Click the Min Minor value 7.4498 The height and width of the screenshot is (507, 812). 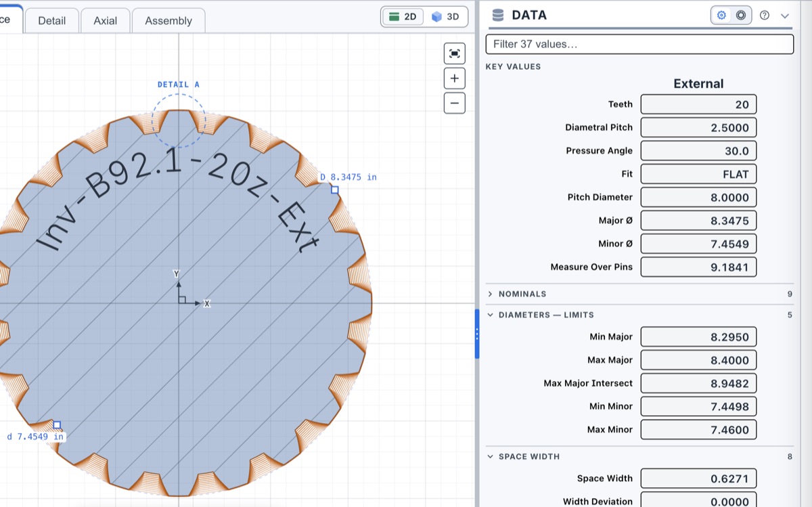698,406
